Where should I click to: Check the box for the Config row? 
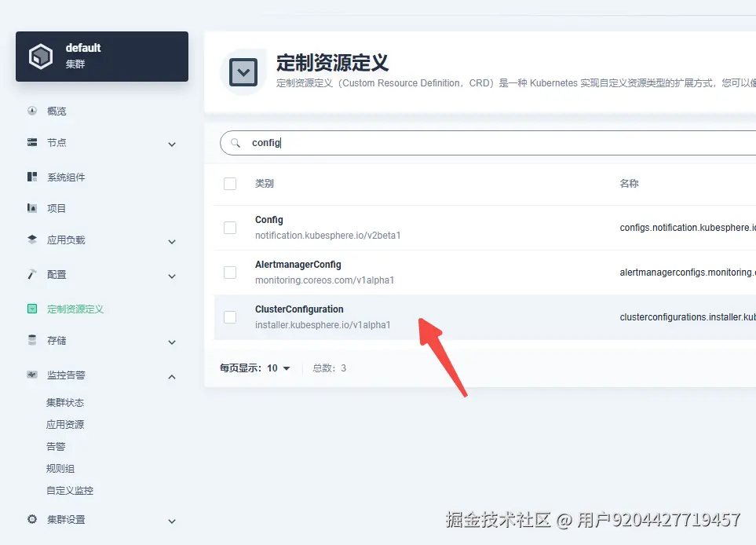230,228
